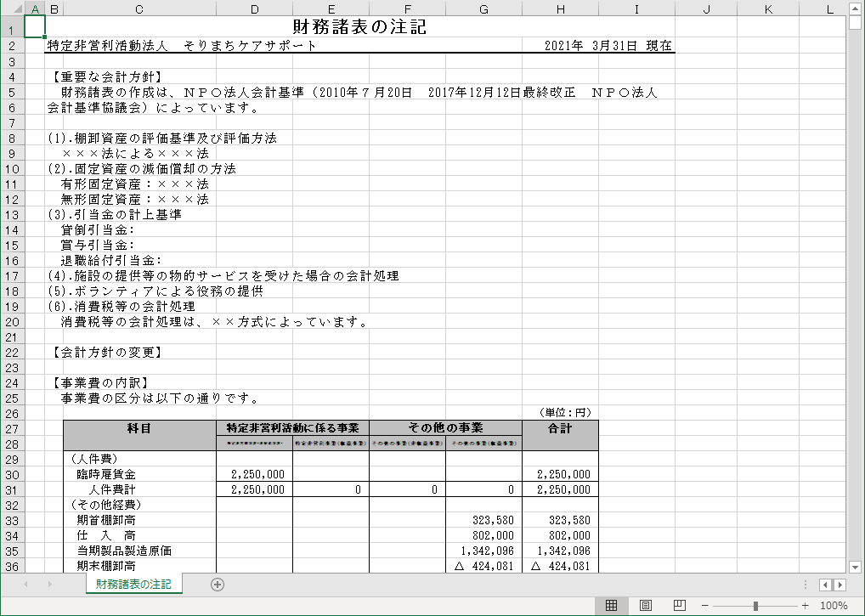Screen dimensions: 865x616
Task: Click the zoom in plus button
Action: click(805, 606)
